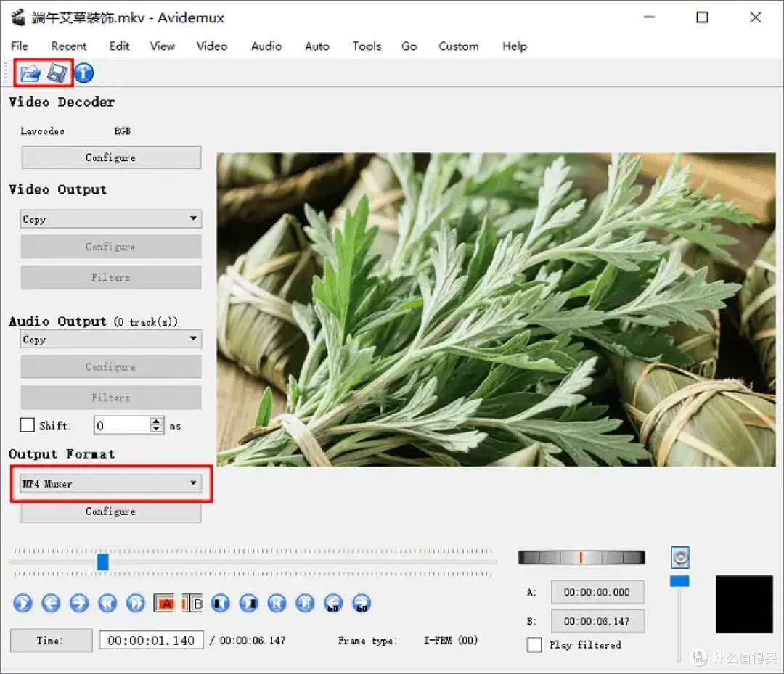Click Filters under Audio Output
The image size is (784, 674).
[111, 398]
